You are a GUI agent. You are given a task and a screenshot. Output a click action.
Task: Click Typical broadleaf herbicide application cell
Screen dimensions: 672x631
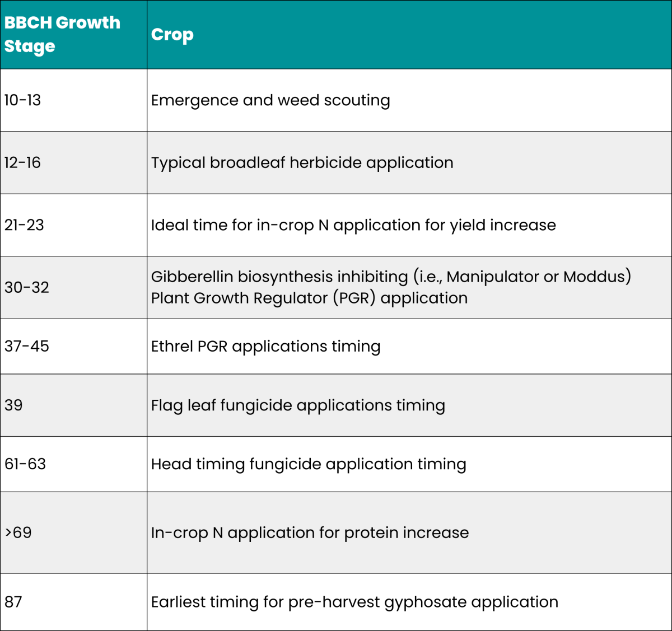click(409, 163)
